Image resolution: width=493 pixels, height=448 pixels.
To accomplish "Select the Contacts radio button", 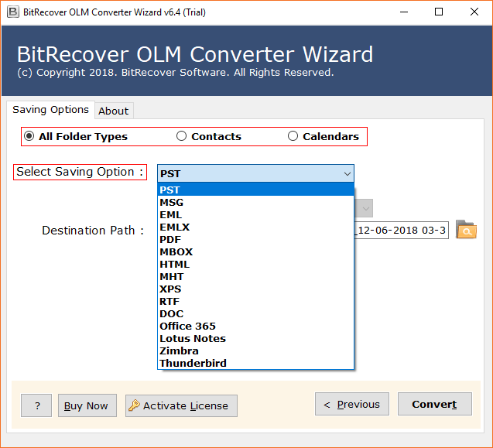I will pyautogui.click(x=181, y=136).
